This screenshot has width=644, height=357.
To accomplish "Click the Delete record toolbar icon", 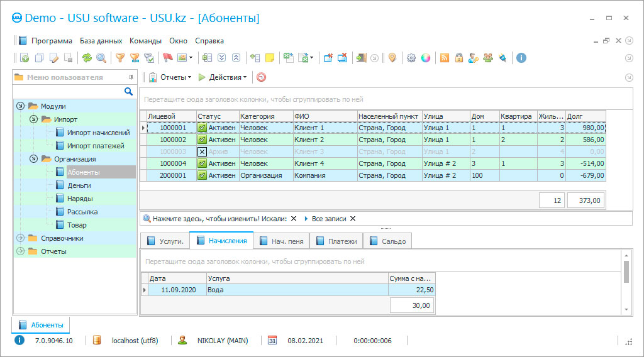I will [x=69, y=58].
